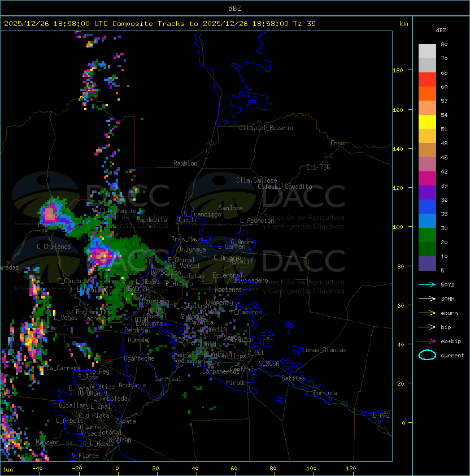The height and width of the screenshot is (476, 470).
Task: Click the 'Mirador' map label
Action: (x=238, y=383)
